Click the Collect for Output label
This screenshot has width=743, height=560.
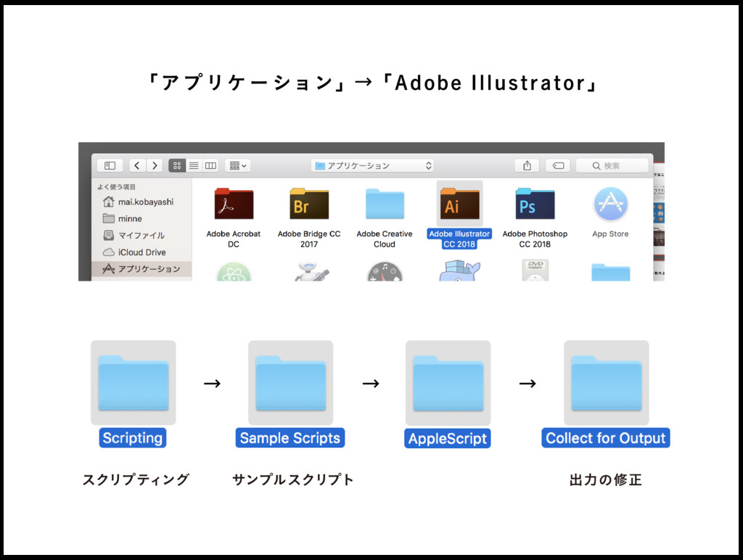[606, 437]
